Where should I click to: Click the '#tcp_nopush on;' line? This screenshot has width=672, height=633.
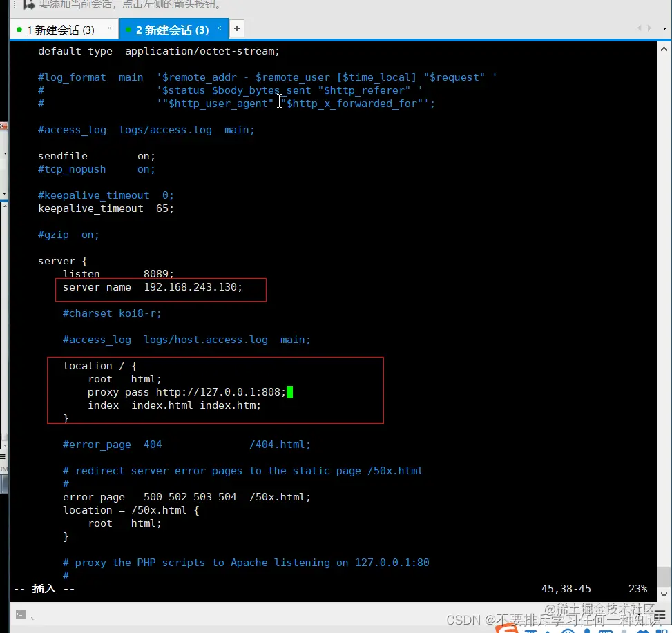pyautogui.click(x=97, y=170)
